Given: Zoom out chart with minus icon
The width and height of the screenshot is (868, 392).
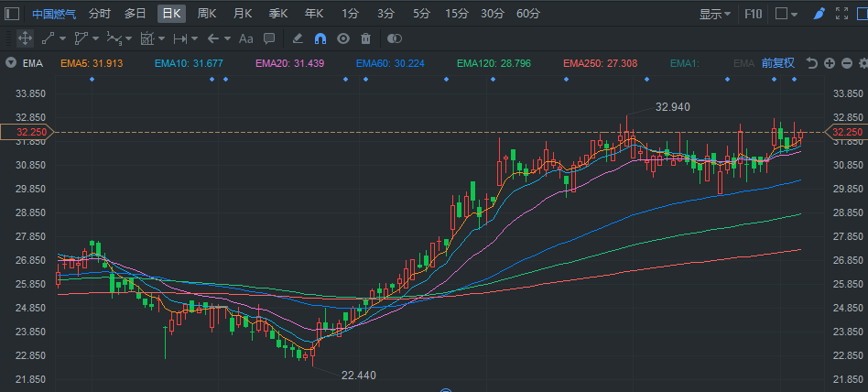Looking at the screenshot, I should coord(846,63).
